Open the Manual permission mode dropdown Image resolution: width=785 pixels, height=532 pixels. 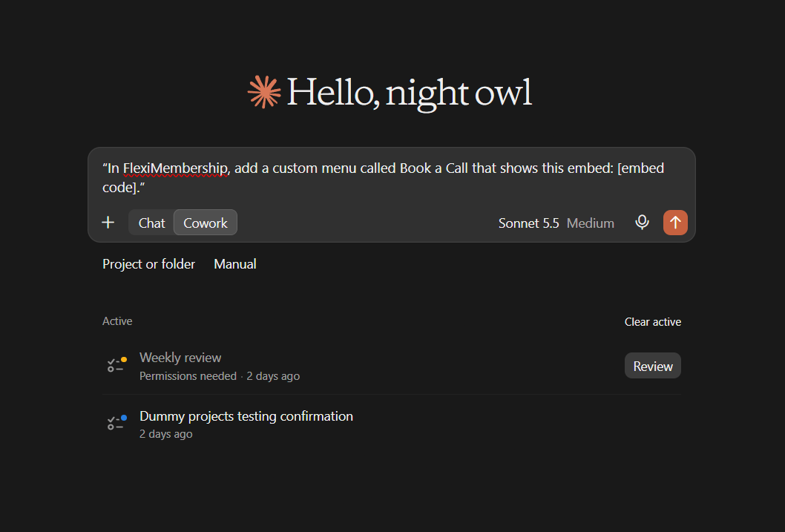(234, 264)
